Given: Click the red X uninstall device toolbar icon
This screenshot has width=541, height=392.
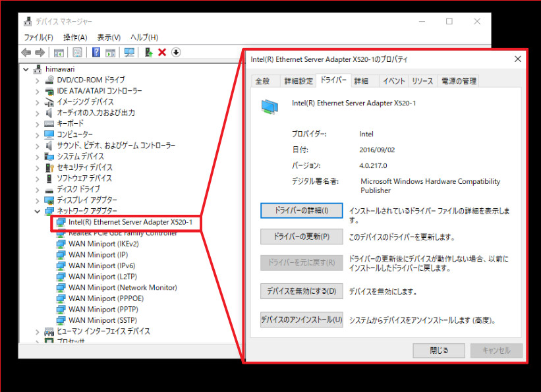Looking at the screenshot, I should [x=162, y=53].
